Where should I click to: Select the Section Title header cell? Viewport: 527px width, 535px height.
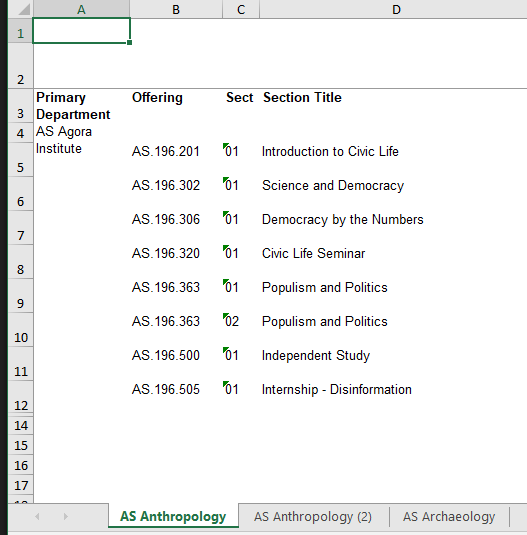pos(393,106)
